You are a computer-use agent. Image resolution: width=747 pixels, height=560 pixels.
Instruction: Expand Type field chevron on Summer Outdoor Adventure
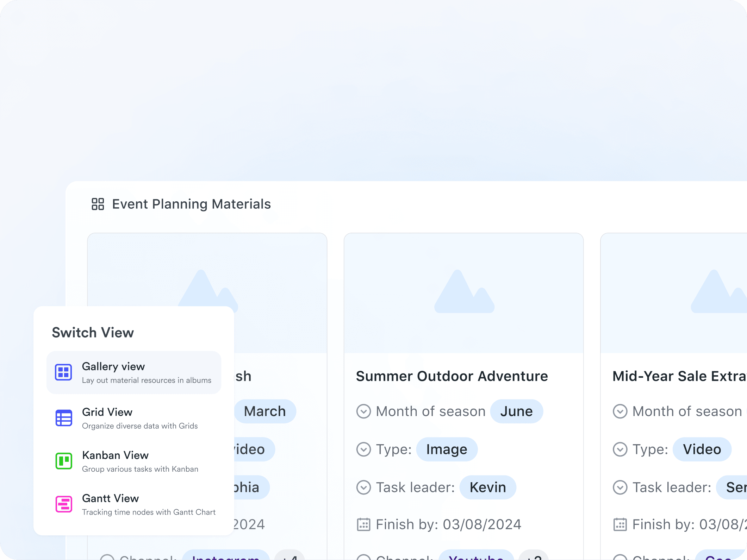tap(363, 449)
